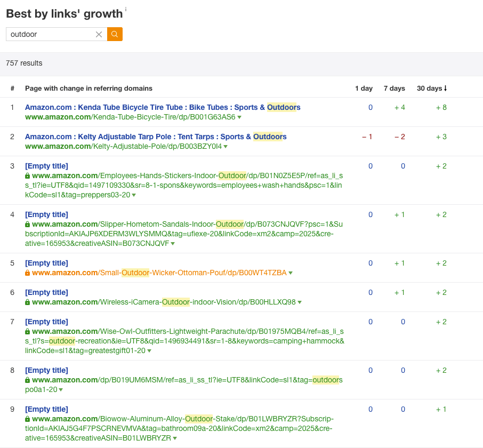
Task: Open the Wireless-iCamera-Outdoor-indoor-Vision URL
Action: point(164,302)
